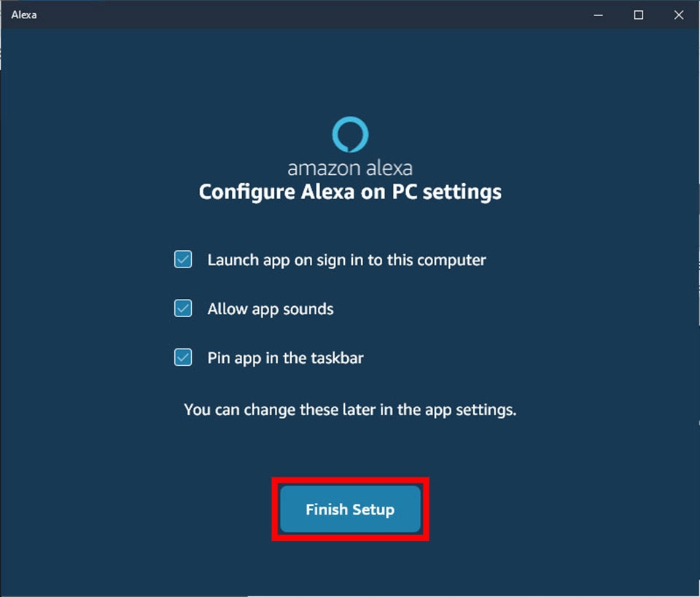
Task: Click the "Pin app in the taskbar" label
Action: pyautogui.click(x=285, y=357)
